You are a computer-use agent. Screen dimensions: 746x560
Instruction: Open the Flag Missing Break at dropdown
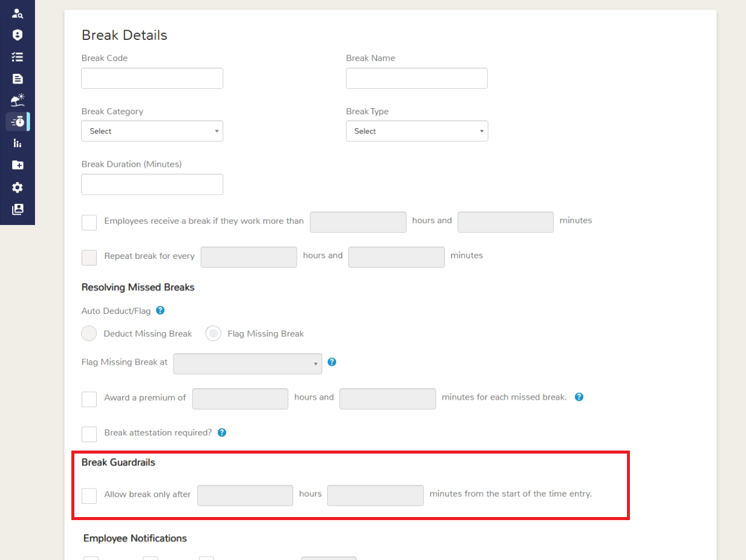coord(248,363)
